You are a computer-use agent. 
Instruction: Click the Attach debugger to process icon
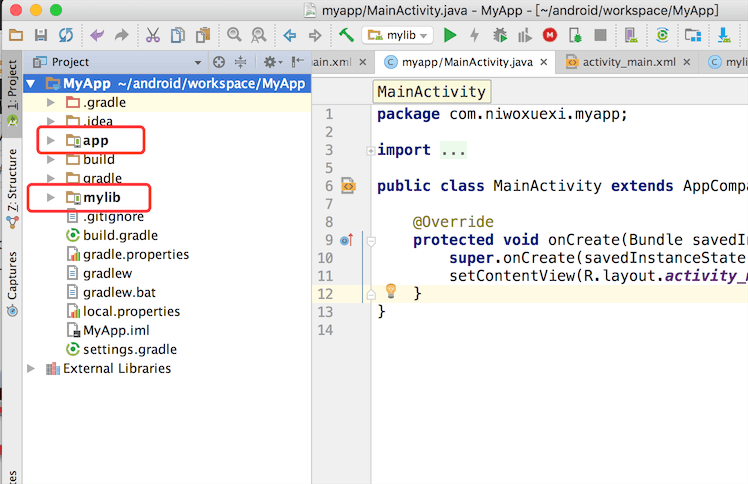point(575,35)
